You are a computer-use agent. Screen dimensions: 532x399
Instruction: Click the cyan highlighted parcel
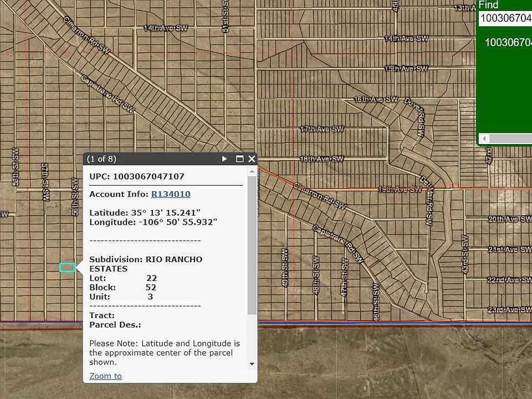pos(67,268)
